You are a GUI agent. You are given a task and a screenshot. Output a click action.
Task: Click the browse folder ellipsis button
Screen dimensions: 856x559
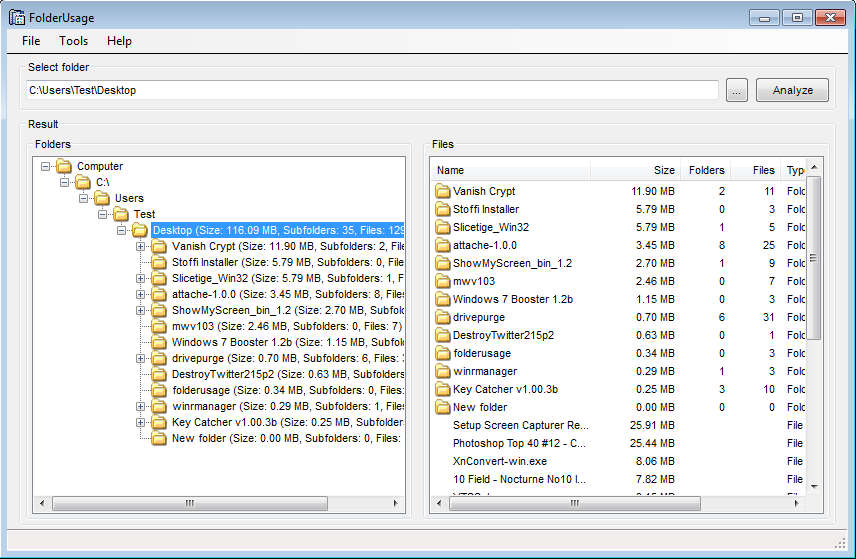pos(737,90)
